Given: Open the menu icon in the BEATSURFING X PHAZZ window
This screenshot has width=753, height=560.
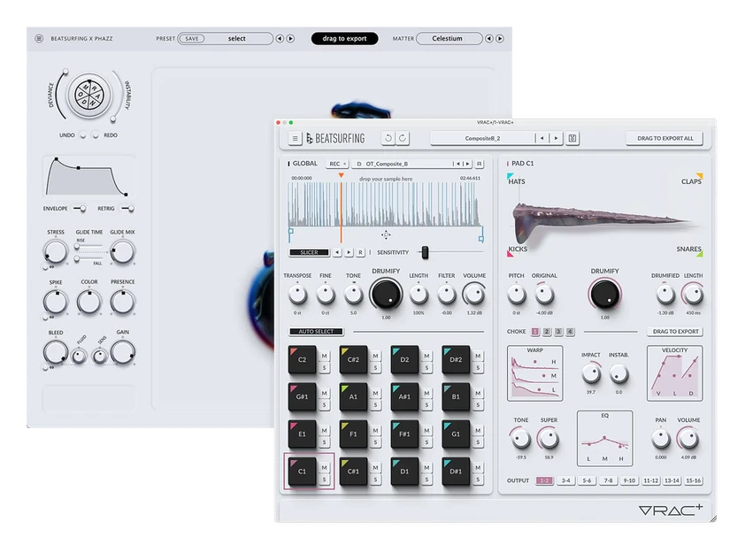Looking at the screenshot, I should [x=40, y=38].
